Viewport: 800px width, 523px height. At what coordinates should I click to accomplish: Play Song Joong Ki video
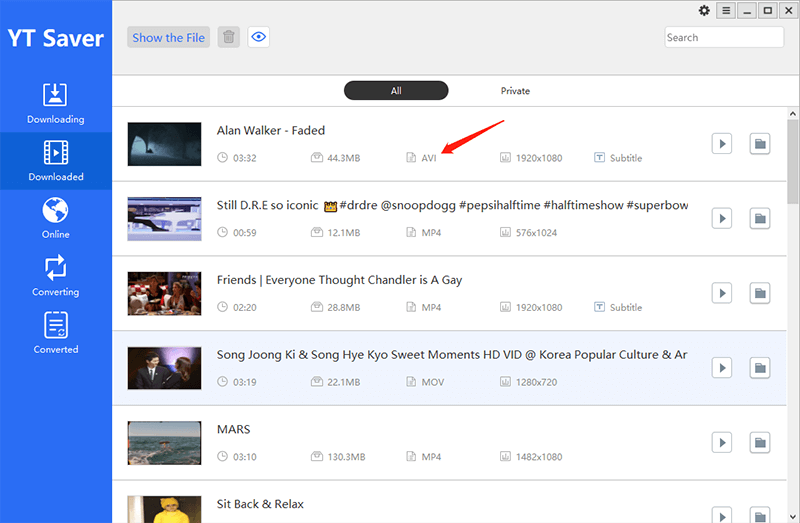(722, 368)
